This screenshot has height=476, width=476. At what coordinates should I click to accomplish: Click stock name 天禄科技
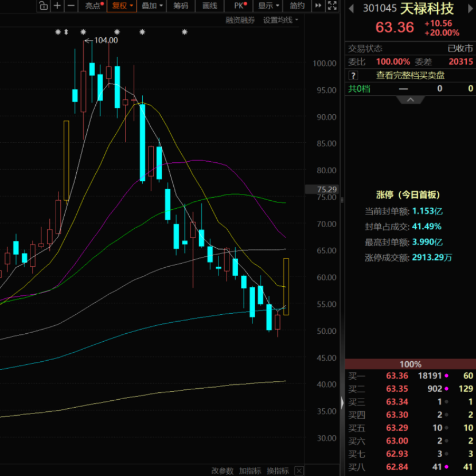(x=427, y=9)
